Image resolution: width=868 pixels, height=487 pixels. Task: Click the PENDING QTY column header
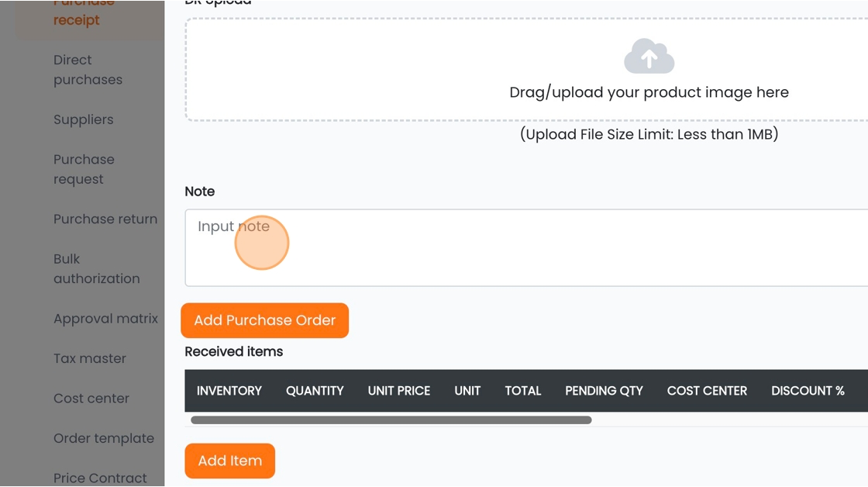coord(604,391)
